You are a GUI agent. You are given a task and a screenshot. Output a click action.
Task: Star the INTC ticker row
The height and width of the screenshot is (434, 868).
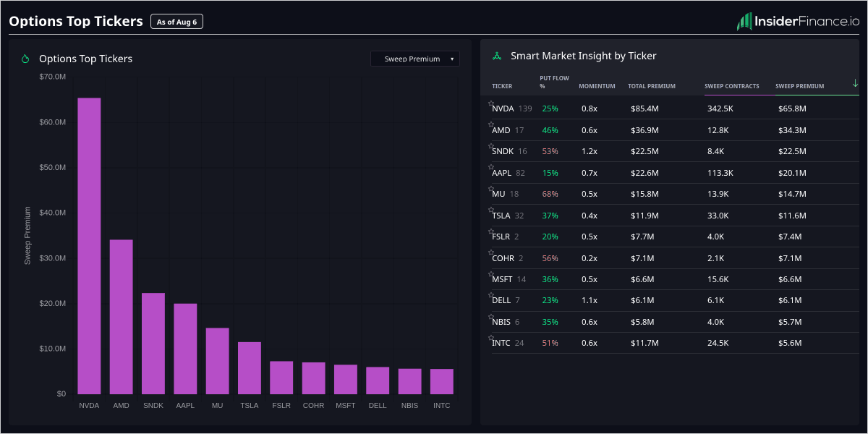(491, 338)
